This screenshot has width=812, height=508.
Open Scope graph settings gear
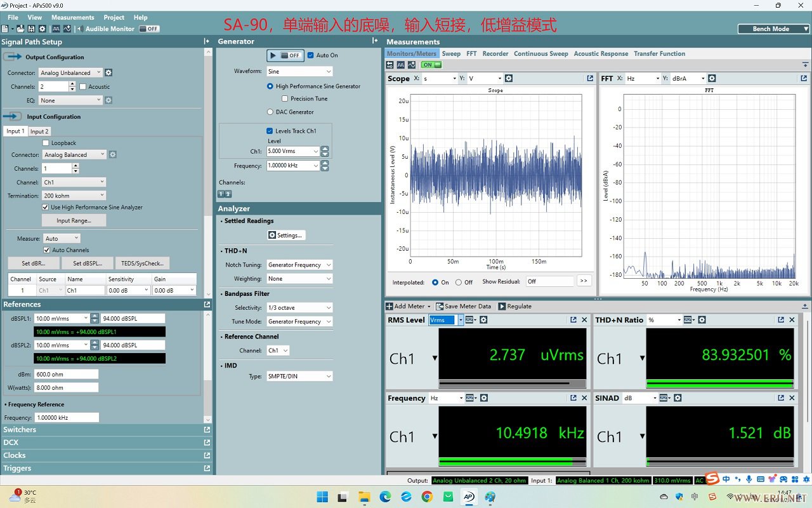[x=508, y=78]
